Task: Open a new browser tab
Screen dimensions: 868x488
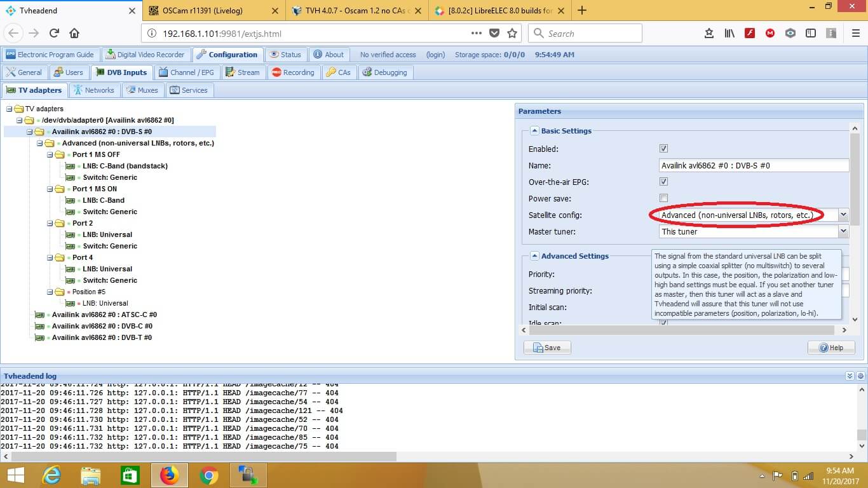Action: point(582,10)
